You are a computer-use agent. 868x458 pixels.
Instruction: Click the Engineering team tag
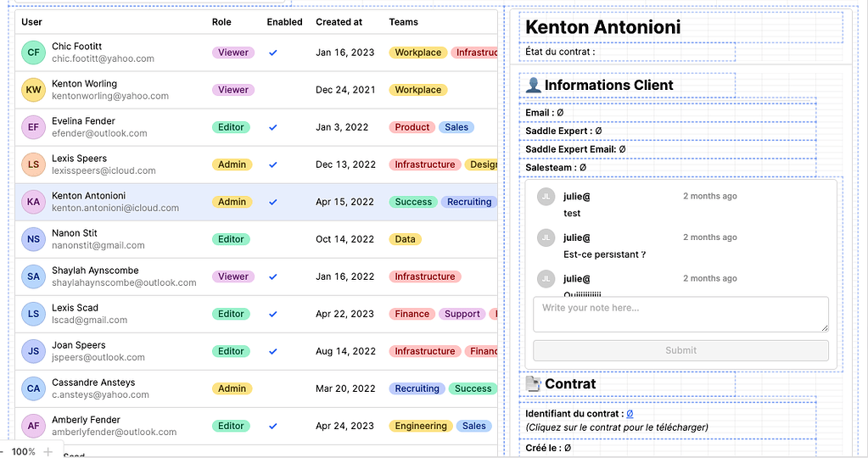(421, 426)
